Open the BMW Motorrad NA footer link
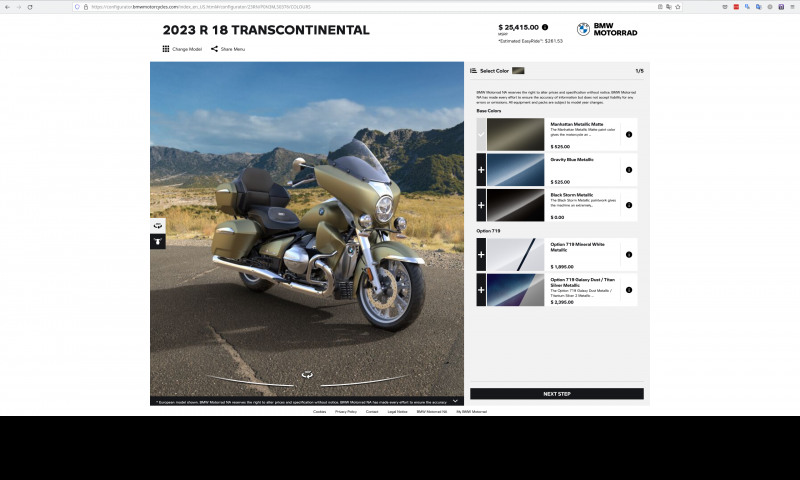This screenshot has height=480, width=800. pos(432,412)
